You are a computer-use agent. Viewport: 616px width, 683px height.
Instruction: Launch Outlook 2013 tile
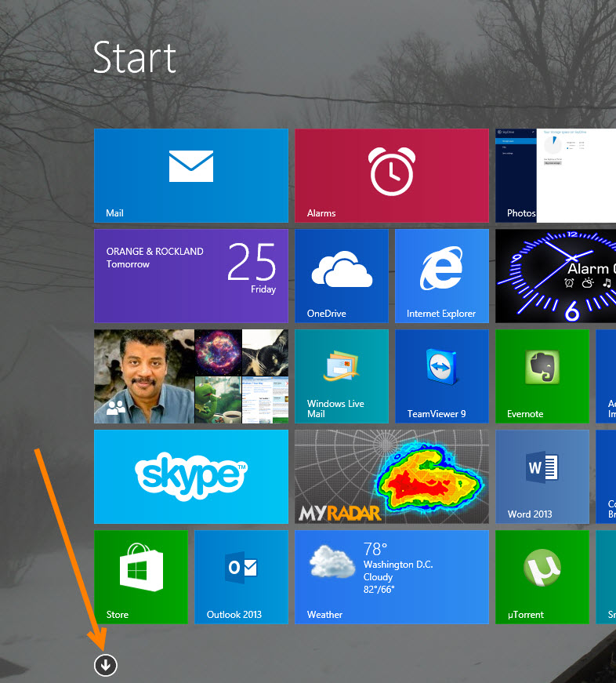point(241,576)
